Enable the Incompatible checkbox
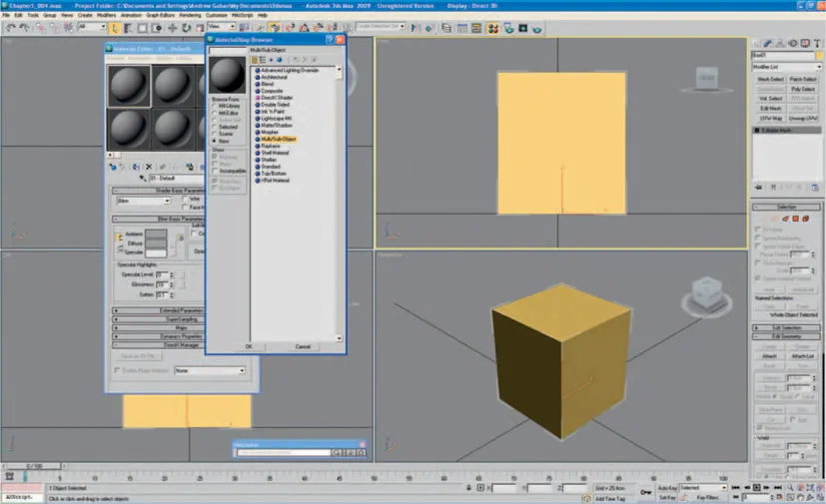The width and height of the screenshot is (826, 504). coord(214,171)
